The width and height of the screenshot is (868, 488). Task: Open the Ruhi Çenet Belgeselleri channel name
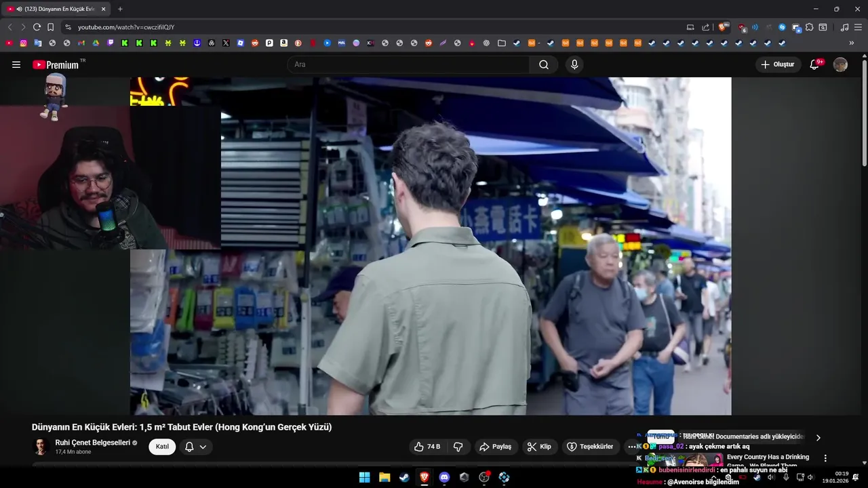[x=93, y=443]
